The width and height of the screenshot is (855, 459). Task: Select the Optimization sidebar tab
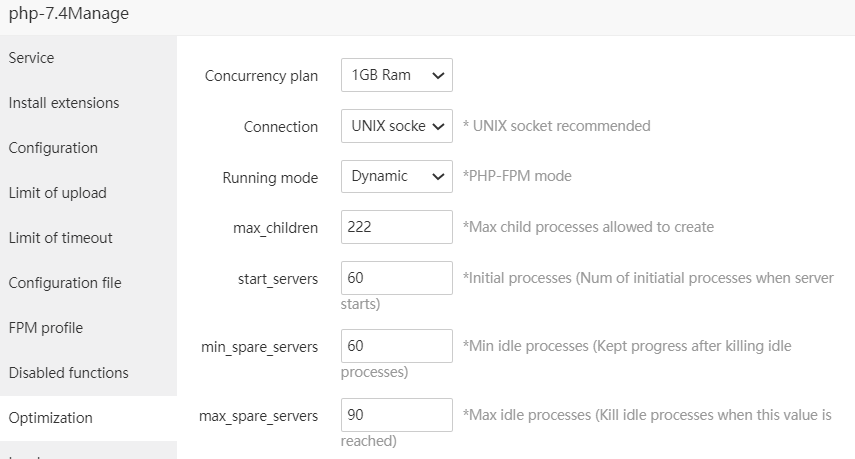click(51, 418)
